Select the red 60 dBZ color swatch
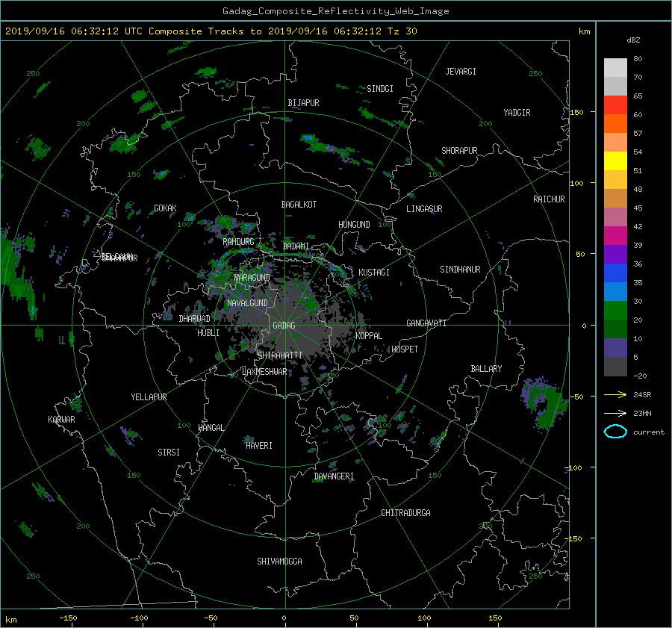672x628 pixels. coord(615,105)
